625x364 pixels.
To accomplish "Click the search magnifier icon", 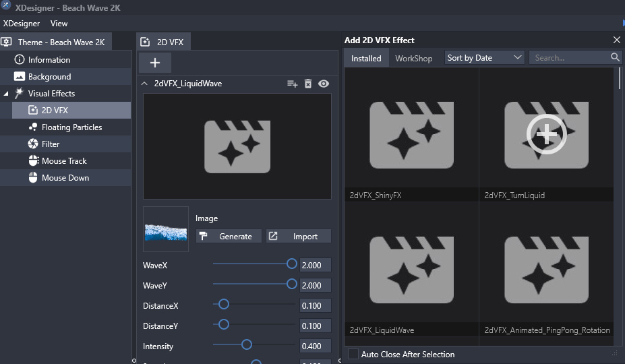I will pos(615,58).
